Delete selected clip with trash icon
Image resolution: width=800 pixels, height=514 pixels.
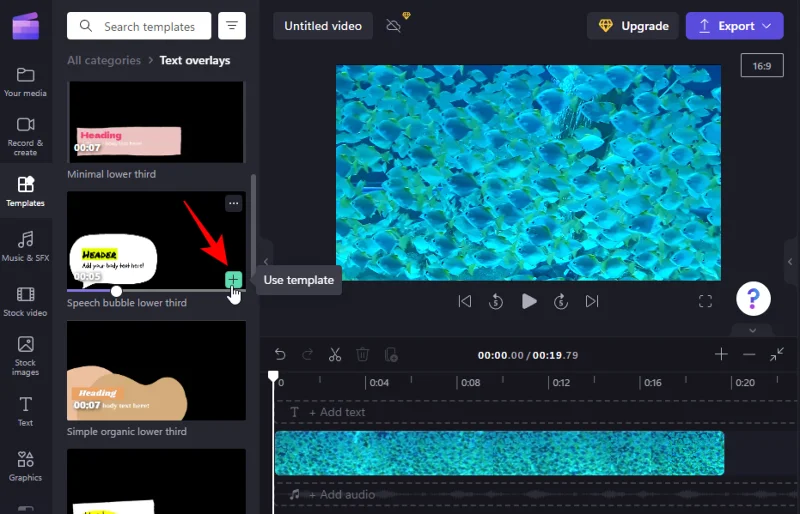(362, 354)
